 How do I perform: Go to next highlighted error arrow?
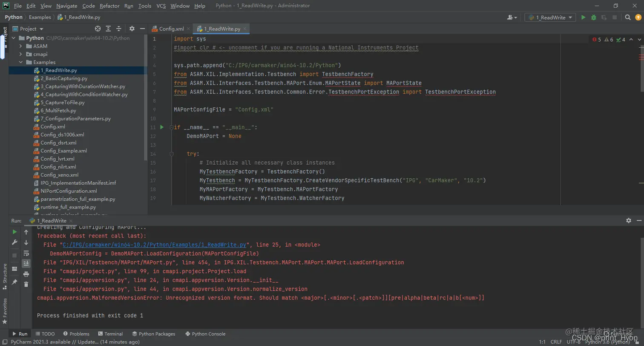[638, 40]
